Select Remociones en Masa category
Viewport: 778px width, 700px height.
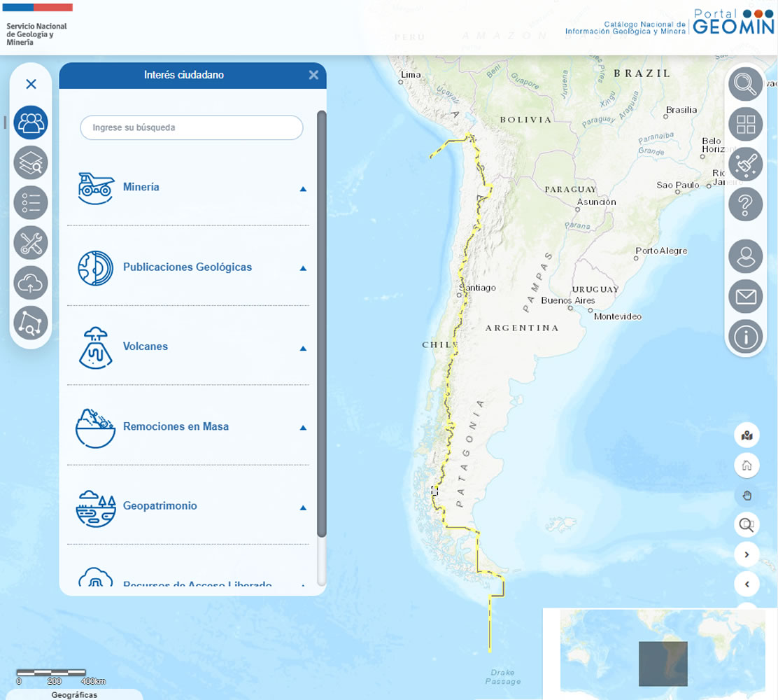pos(176,426)
